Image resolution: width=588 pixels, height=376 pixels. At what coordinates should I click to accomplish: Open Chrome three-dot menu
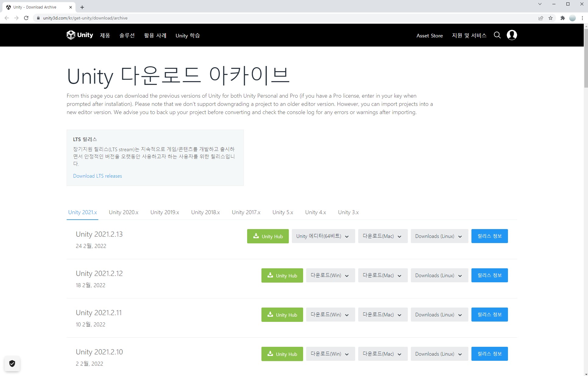click(582, 18)
